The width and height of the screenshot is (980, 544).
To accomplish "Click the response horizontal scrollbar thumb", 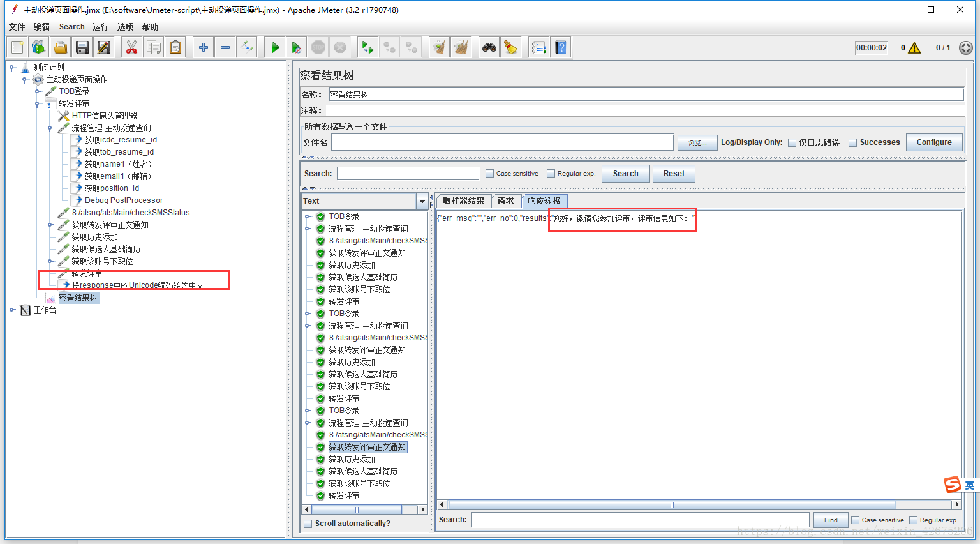I will (672, 504).
